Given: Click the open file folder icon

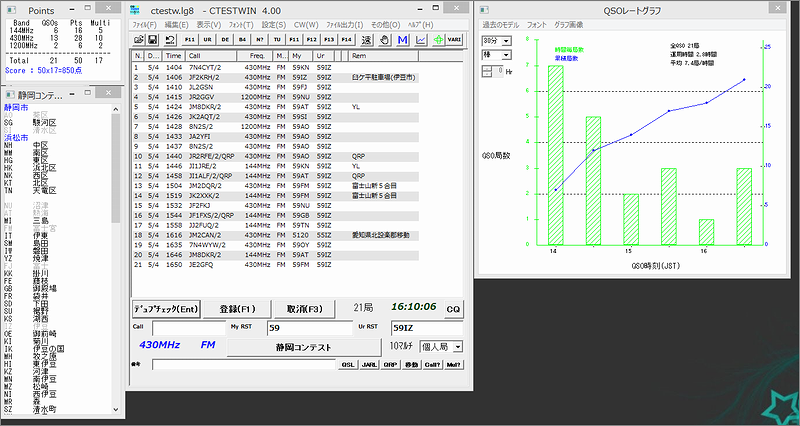Looking at the screenshot, I should pyautogui.click(x=139, y=39).
